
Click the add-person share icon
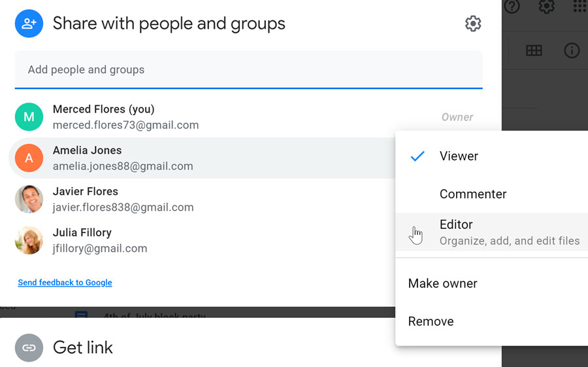[29, 24]
